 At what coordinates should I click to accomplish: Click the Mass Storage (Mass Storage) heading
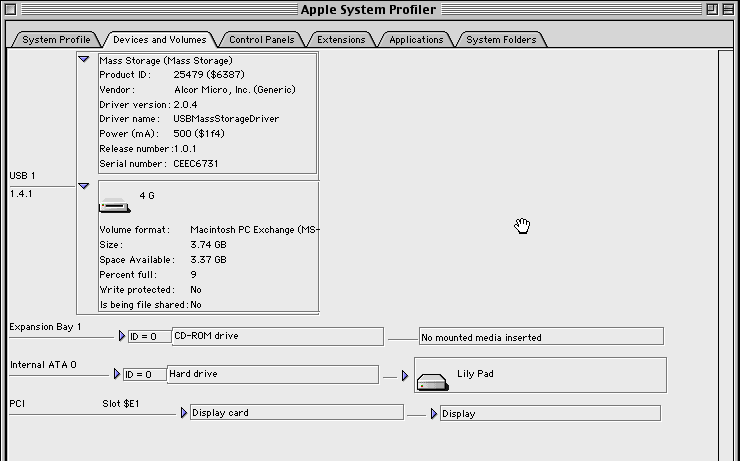point(166,60)
